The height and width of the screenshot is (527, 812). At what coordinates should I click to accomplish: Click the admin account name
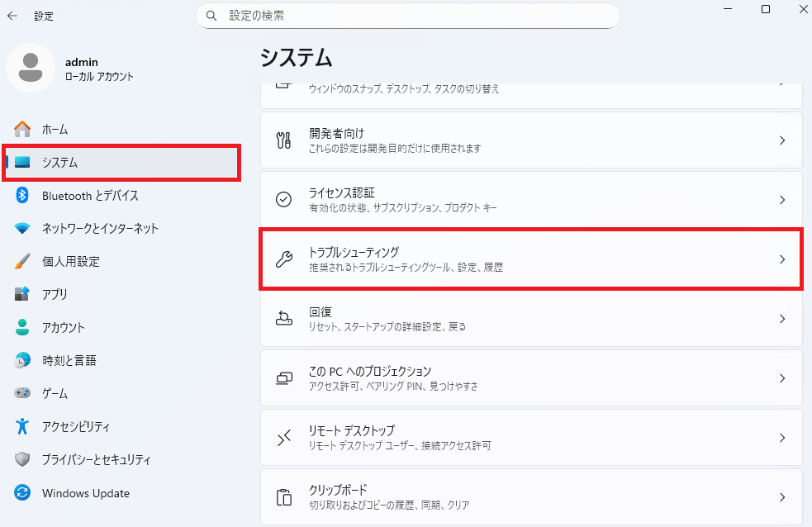pos(81,62)
